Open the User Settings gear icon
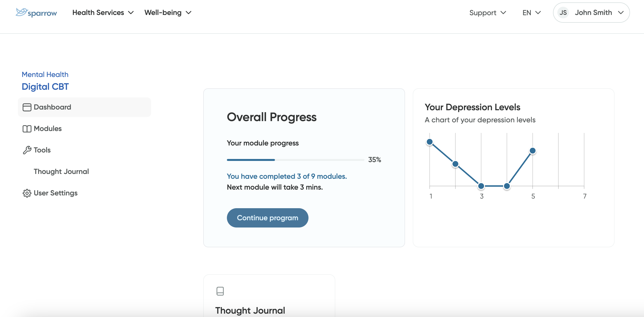This screenshot has width=644, height=317. 27,193
